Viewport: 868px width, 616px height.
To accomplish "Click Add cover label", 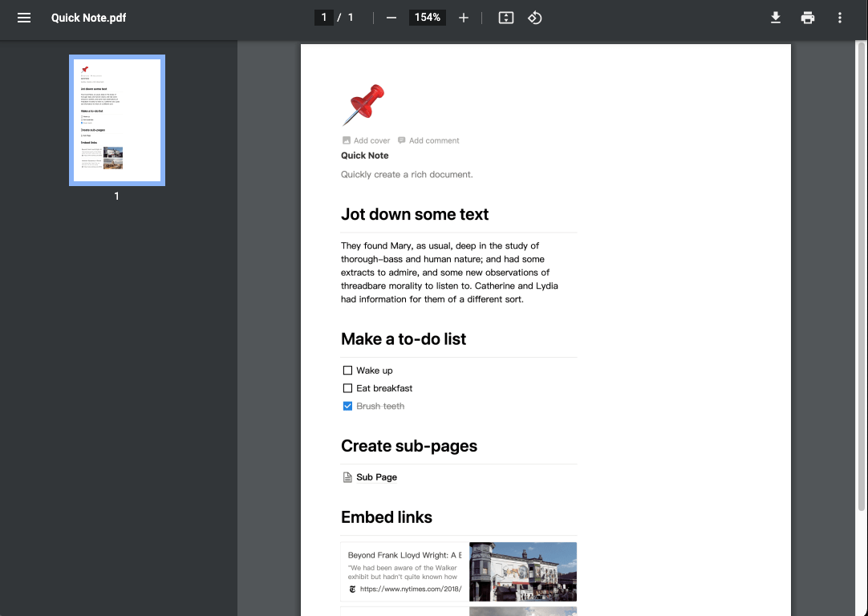I will (x=372, y=140).
